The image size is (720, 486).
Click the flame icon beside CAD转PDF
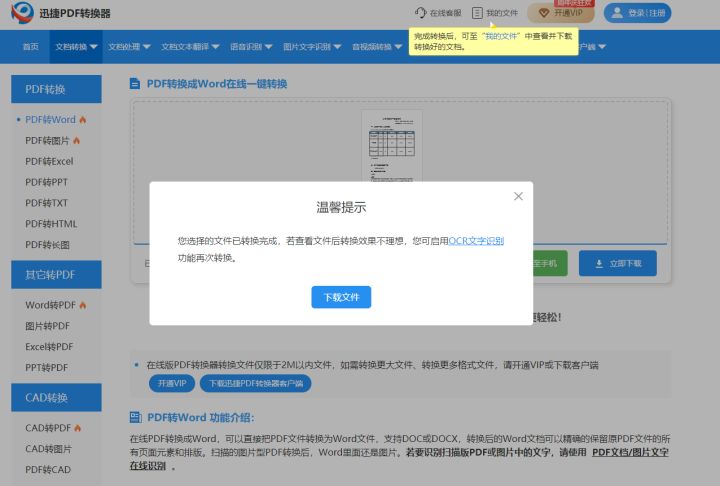pos(78,428)
